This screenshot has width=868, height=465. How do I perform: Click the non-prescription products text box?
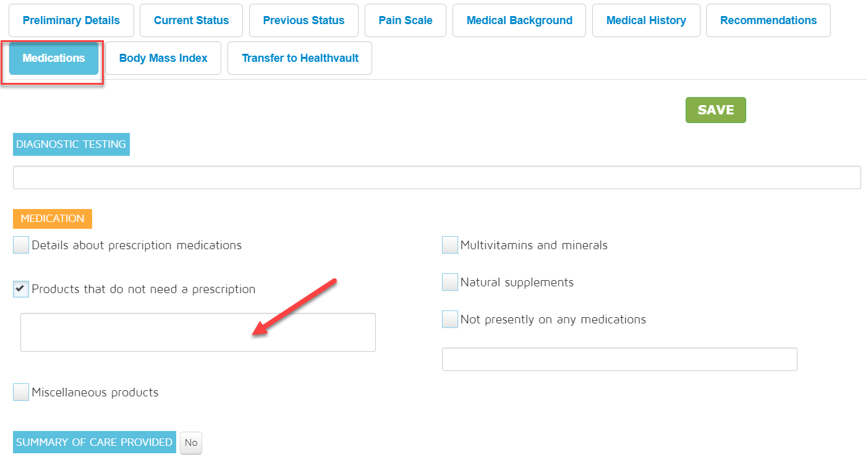click(x=198, y=333)
